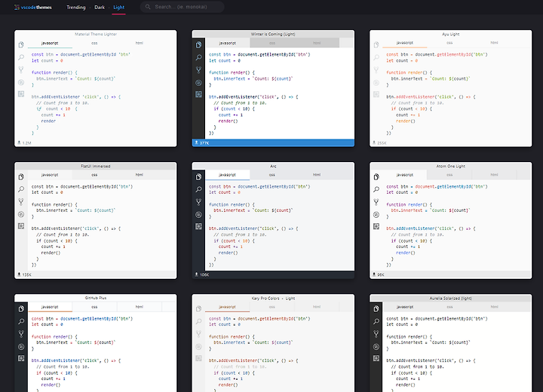The width and height of the screenshot is (543, 392).
Task: Click extensions icon in Material Theme Lighter
Action: (21, 94)
